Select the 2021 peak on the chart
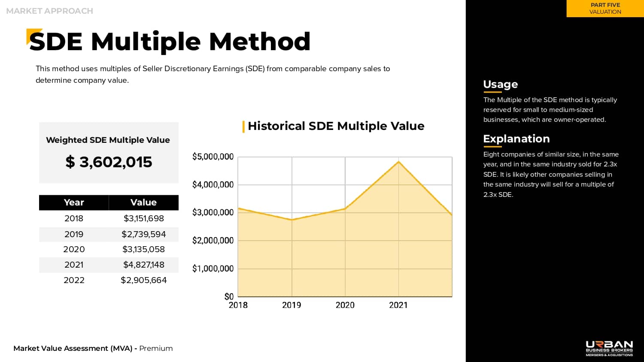The width and height of the screenshot is (644, 362). tap(399, 162)
